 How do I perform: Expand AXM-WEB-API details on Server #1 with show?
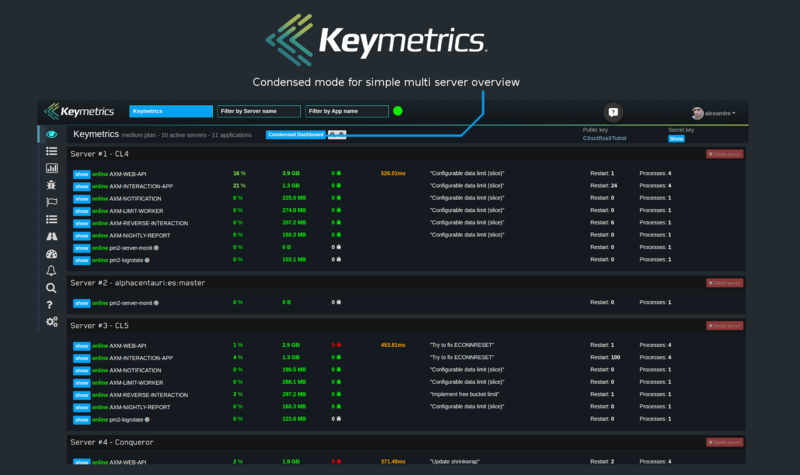[81, 174]
